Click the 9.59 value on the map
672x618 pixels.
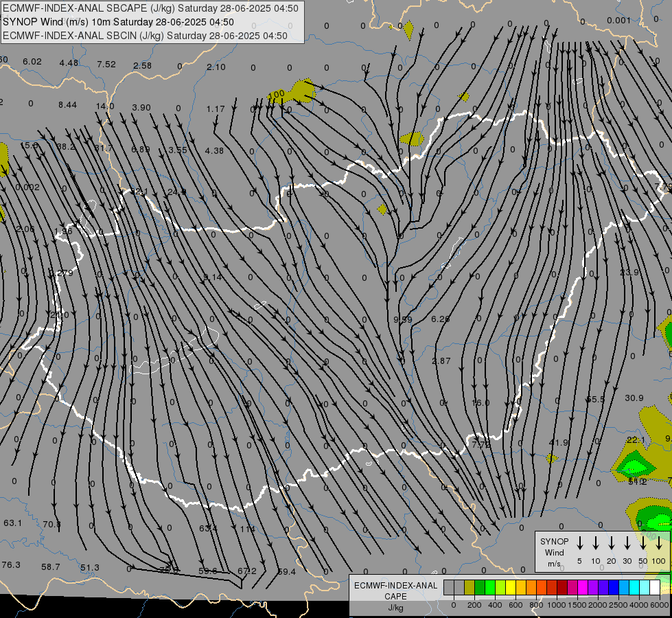(x=402, y=319)
